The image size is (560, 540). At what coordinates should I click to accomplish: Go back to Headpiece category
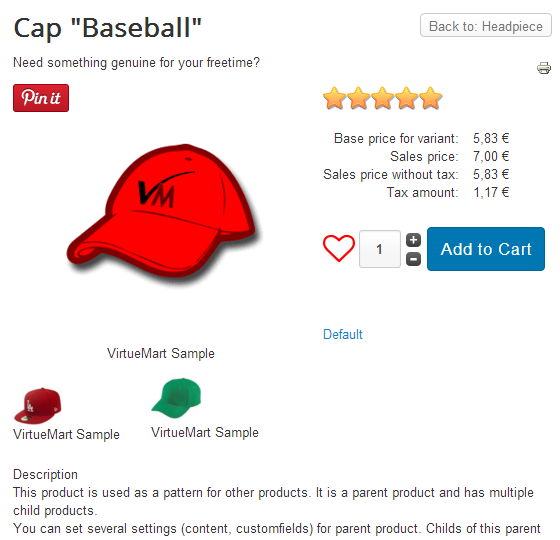point(486,25)
